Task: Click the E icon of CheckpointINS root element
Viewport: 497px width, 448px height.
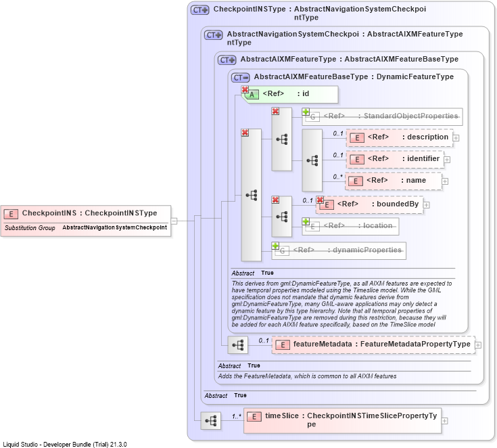Action: pos(11,214)
